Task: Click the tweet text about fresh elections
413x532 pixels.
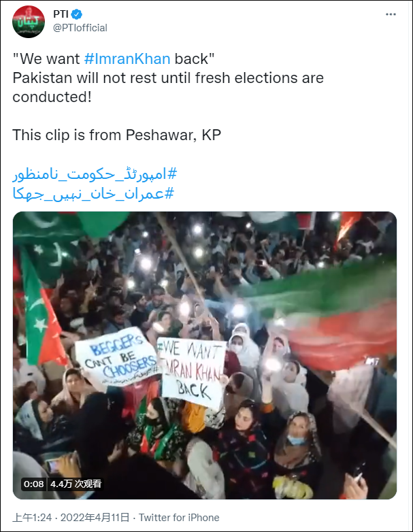Action: pyautogui.click(x=168, y=87)
